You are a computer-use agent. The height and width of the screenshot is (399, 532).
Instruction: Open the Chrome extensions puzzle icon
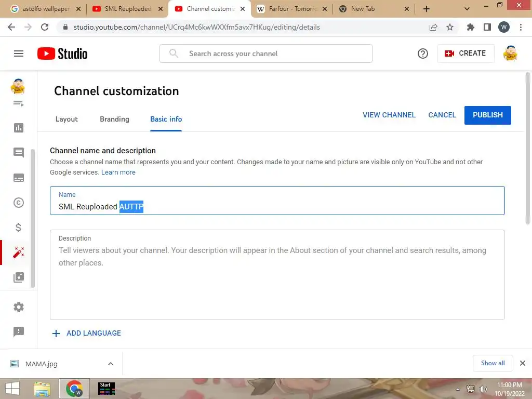(470, 27)
